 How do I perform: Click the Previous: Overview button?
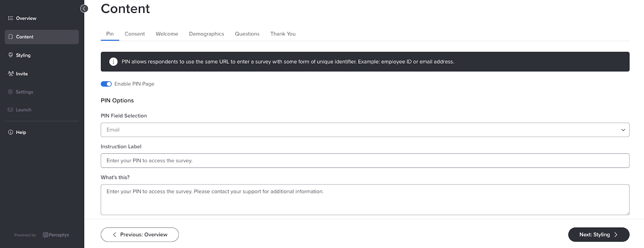(140, 235)
